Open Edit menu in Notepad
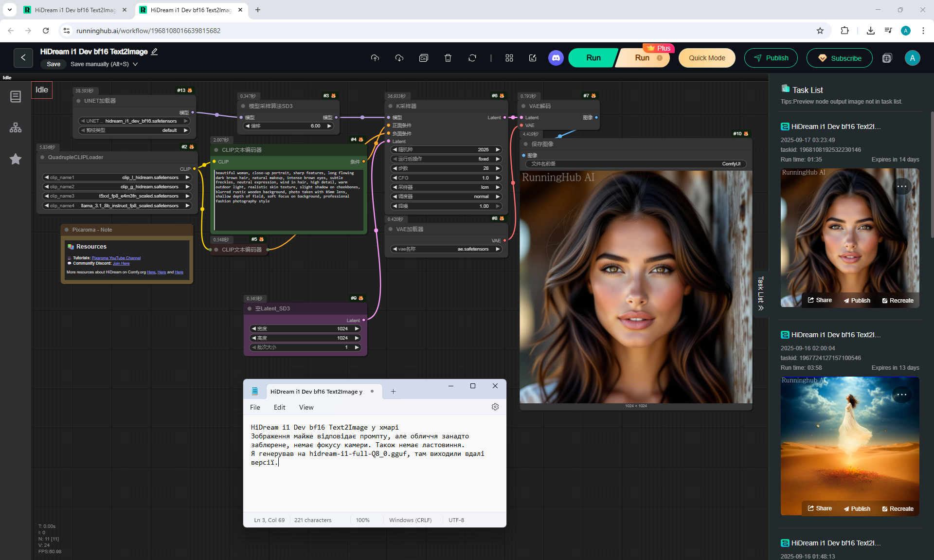The image size is (934, 560). pyautogui.click(x=279, y=407)
